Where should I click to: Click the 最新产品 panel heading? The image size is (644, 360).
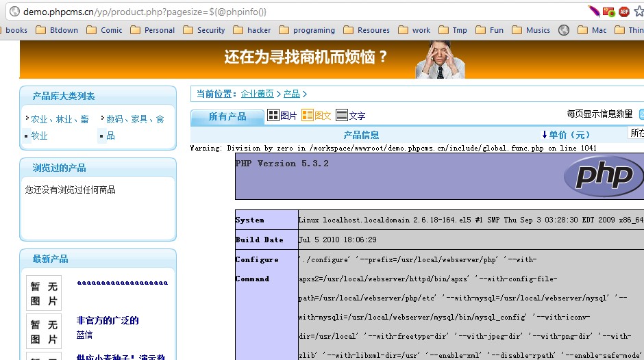(51, 259)
